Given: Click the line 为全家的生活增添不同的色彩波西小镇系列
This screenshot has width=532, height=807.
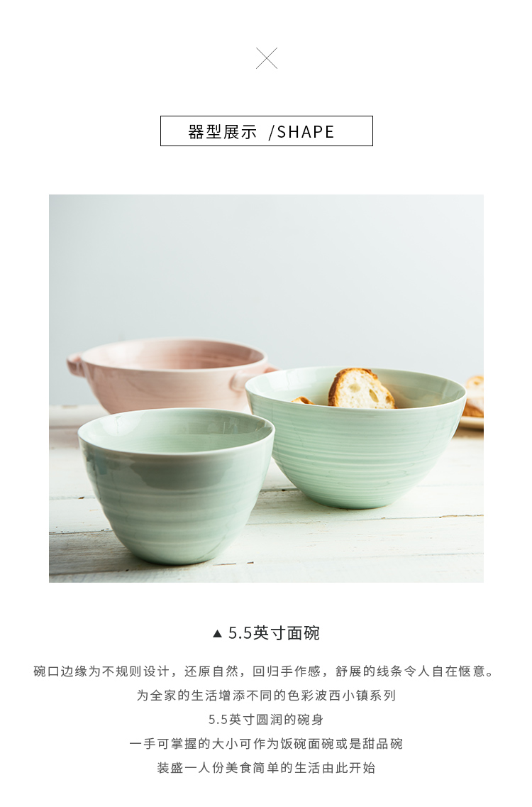Looking at the screenshot, I should point(266,696).
